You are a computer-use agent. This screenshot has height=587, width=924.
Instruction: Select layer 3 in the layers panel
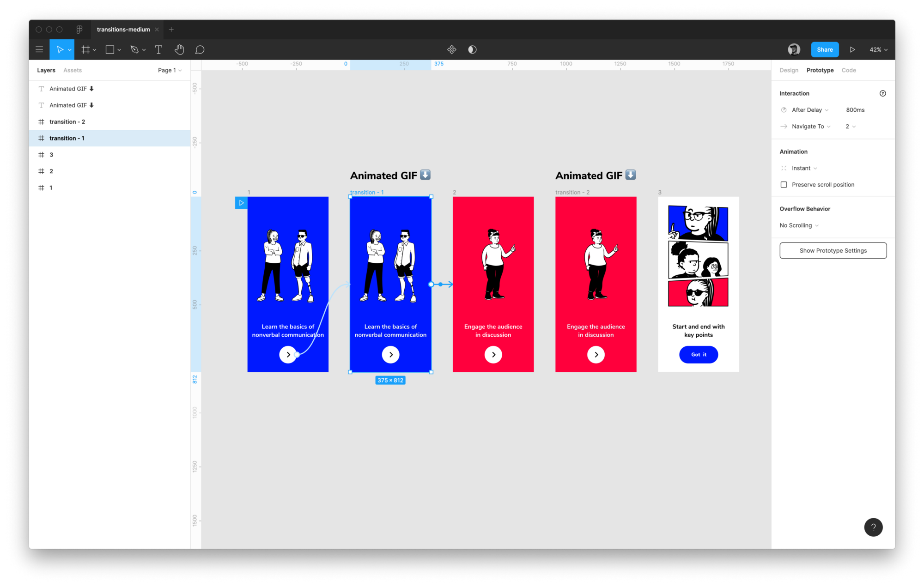click(51, 155)
